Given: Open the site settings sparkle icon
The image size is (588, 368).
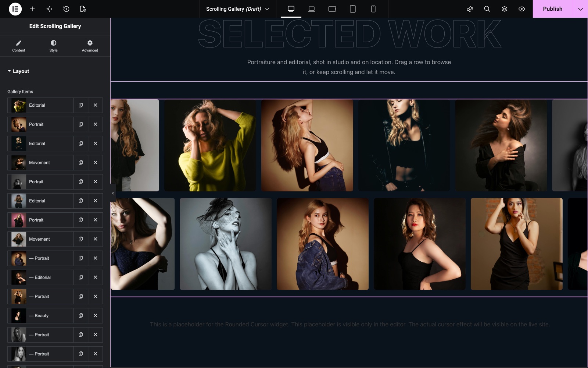Looking at the screenshot, I should pos(49,9).
